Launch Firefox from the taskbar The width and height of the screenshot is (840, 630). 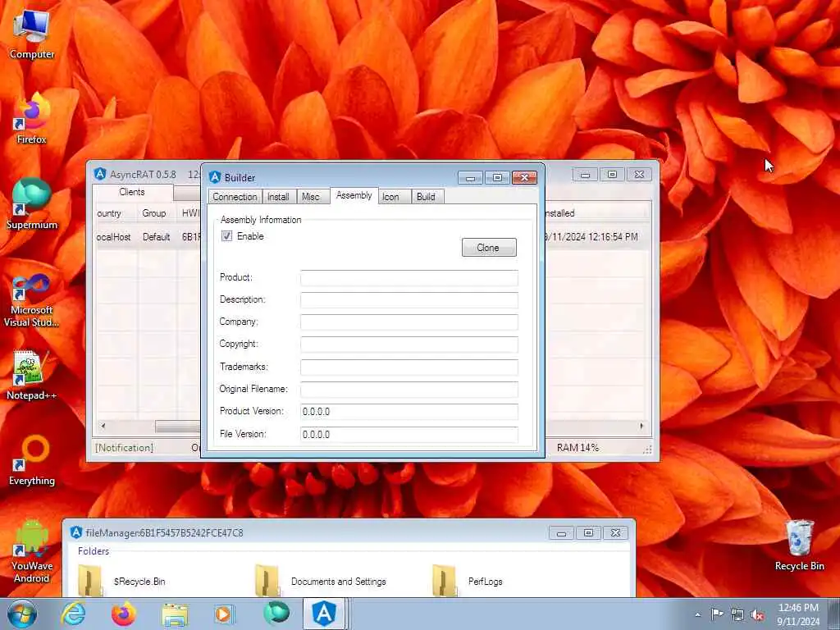coord(124,614)
